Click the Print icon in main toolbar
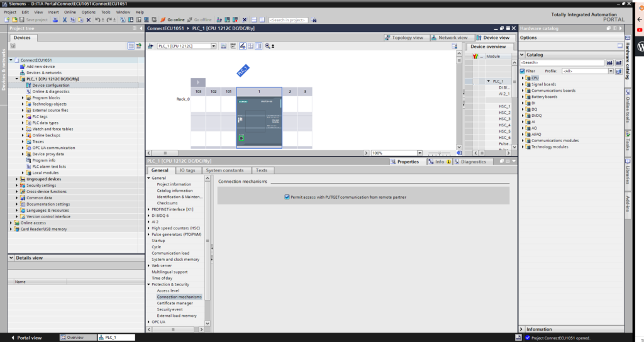The height and width of the screenshot is (342, 644). [55, 19]
